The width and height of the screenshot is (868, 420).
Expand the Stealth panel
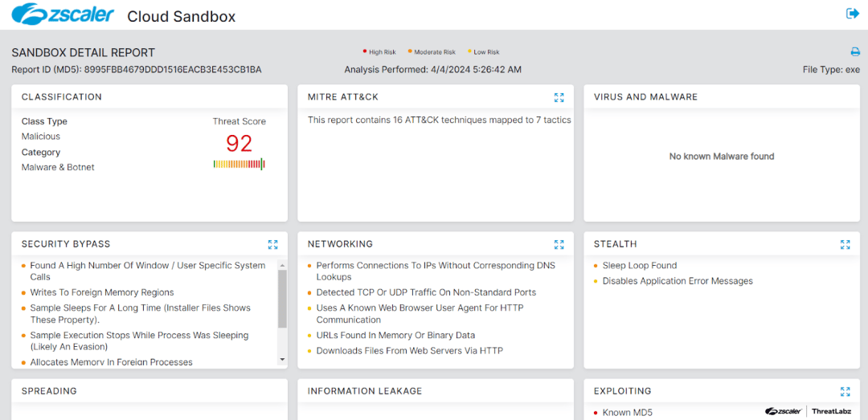point(845,244)
